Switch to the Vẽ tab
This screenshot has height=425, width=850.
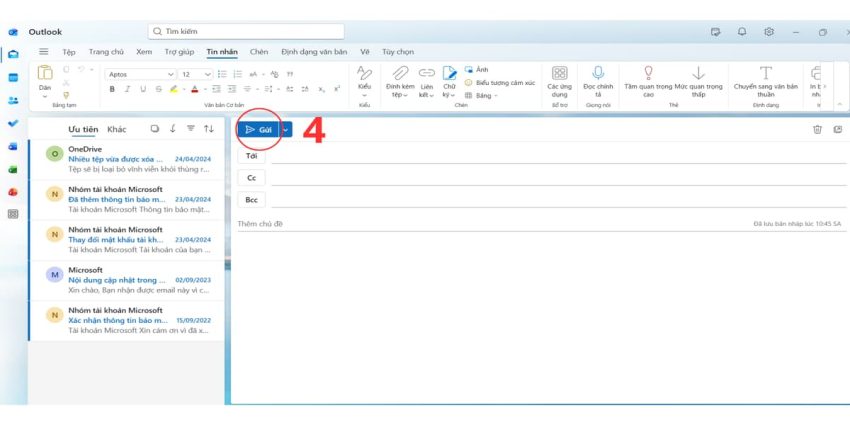[364, 52]
